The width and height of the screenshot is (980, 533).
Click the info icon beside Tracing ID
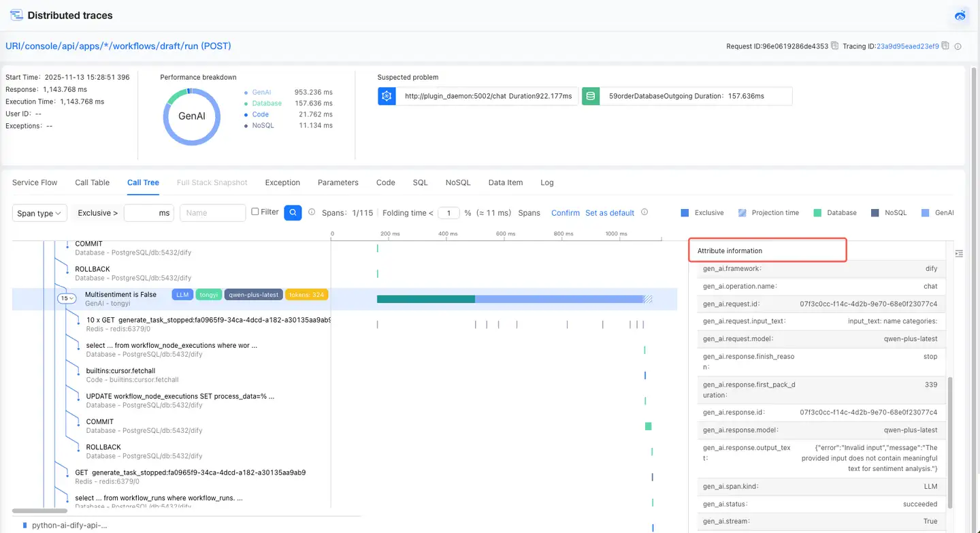click(x=958, y=46)
